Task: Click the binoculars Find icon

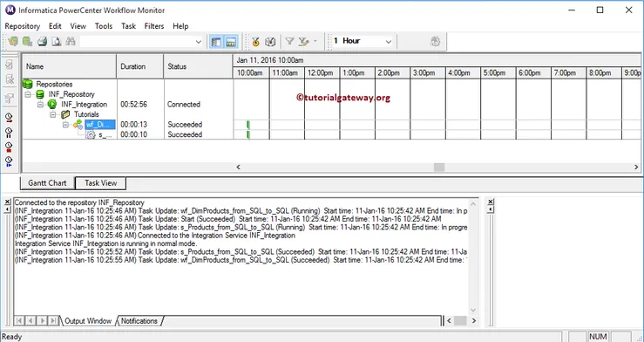Action: point(71,42)
